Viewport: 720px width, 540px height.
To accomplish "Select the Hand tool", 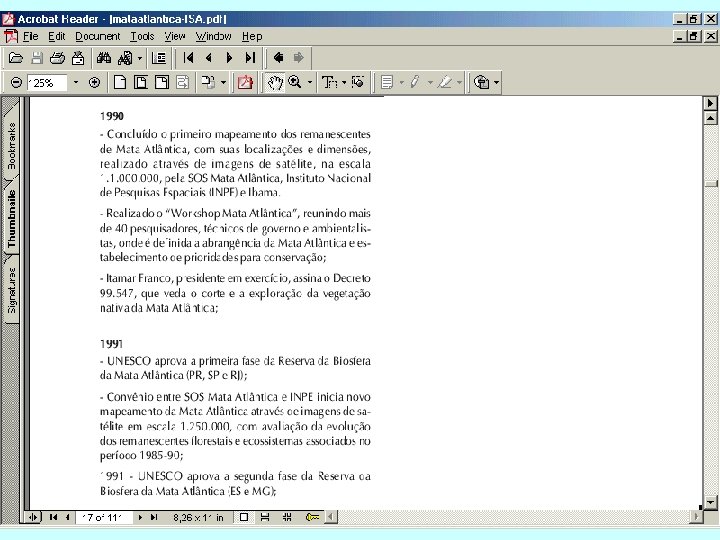I will click(275, 83).
